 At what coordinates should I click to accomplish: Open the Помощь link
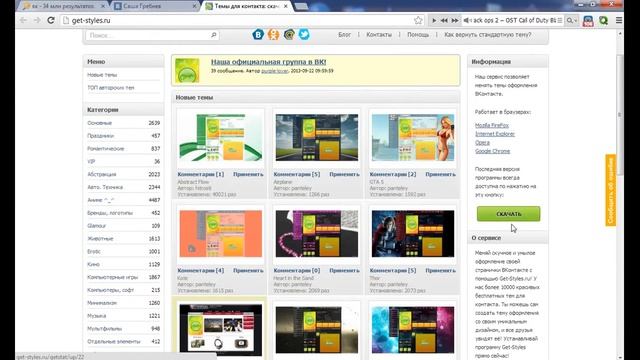tap(418, 35)
